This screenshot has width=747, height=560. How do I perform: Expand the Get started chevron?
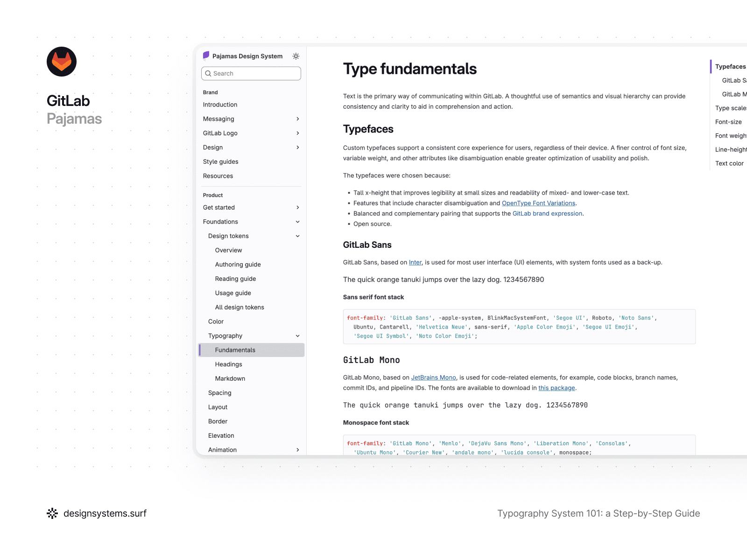pos(298,208)
